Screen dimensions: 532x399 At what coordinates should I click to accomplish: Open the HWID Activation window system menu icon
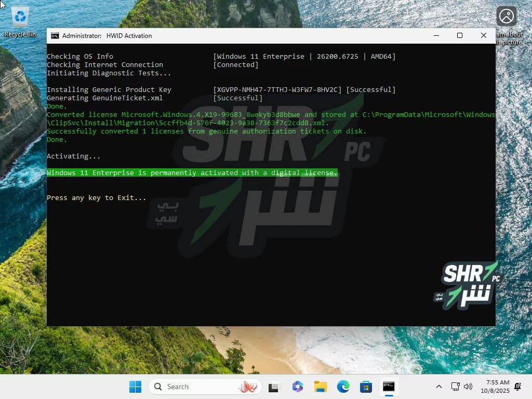(x=55, y=36)
